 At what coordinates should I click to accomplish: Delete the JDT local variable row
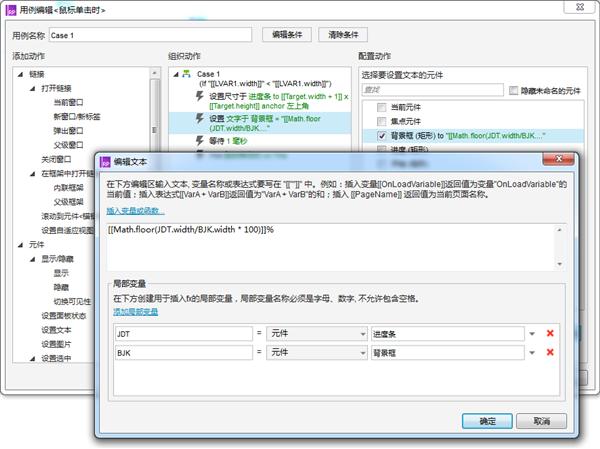(549, 333)
